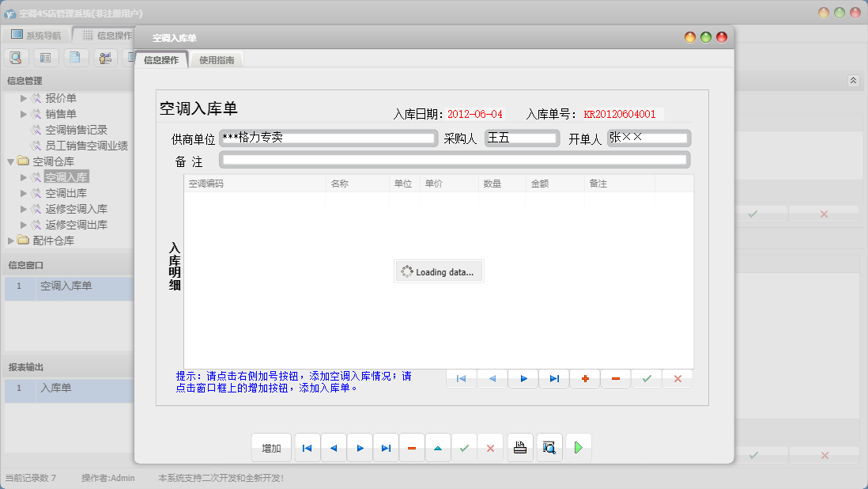Open print preview from bottom toolbar
This screenshot has height=489, width=868.
tap(549, 447)
